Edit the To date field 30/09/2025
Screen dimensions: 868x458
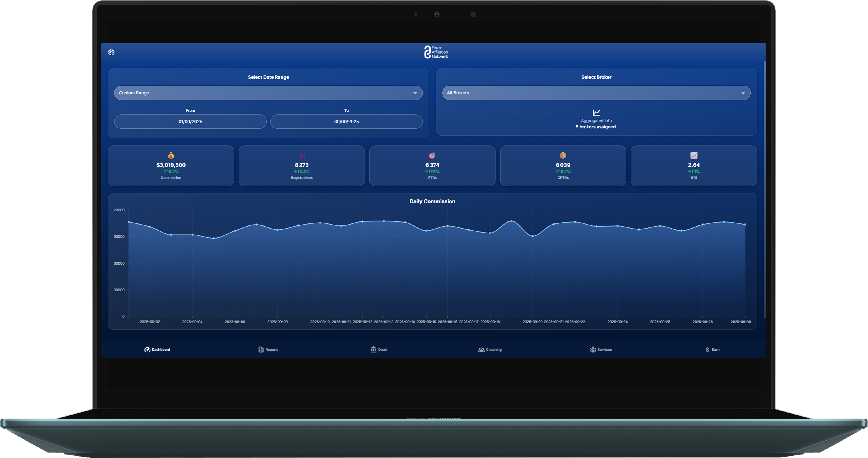pyautogui.click(x=346, y=122)
